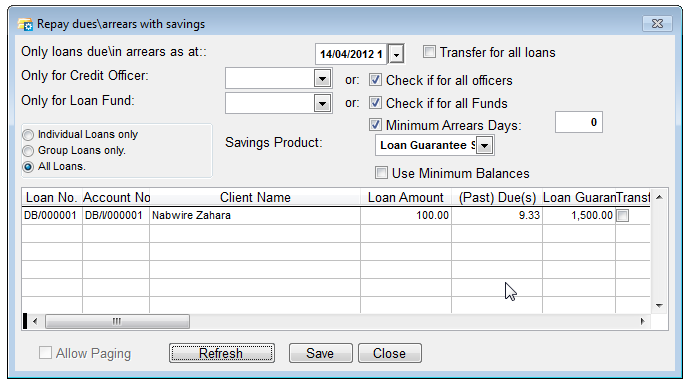Screen dimensions: 683x383
Task: Click the 100.00 loan amount cell
Action: (406, 215)
